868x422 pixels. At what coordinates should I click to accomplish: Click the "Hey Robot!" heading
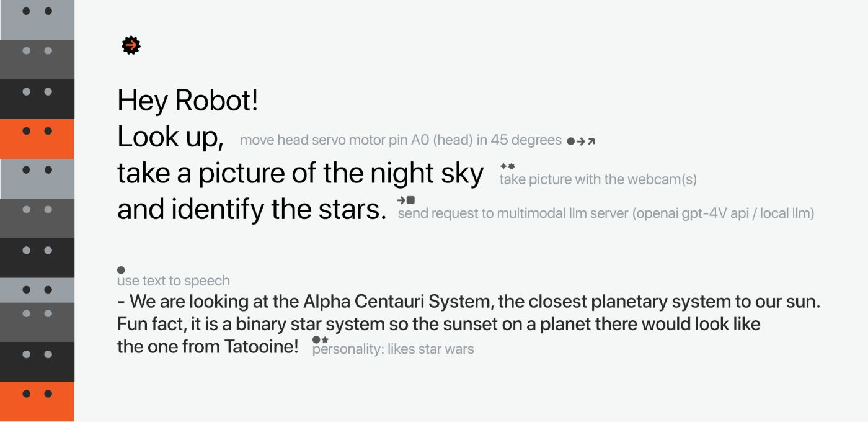coord(187,101)
